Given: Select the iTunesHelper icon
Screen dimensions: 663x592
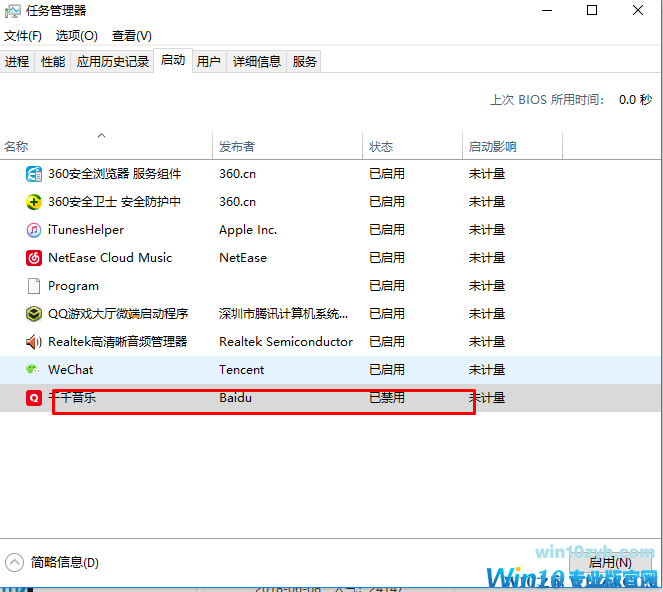Looking at the screenshot, I should (x=34, y=230).
